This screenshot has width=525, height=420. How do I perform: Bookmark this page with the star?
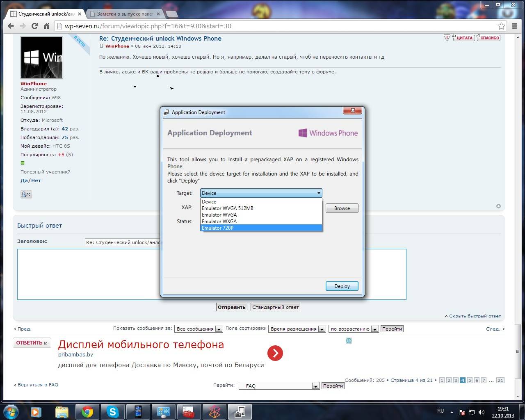click(x=501, y=26)
